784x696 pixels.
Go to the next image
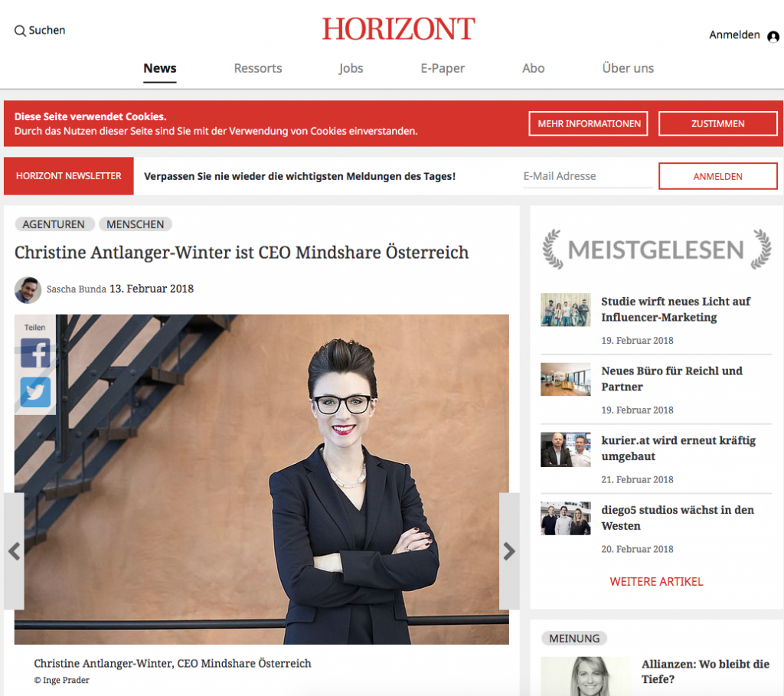(509, 551)
